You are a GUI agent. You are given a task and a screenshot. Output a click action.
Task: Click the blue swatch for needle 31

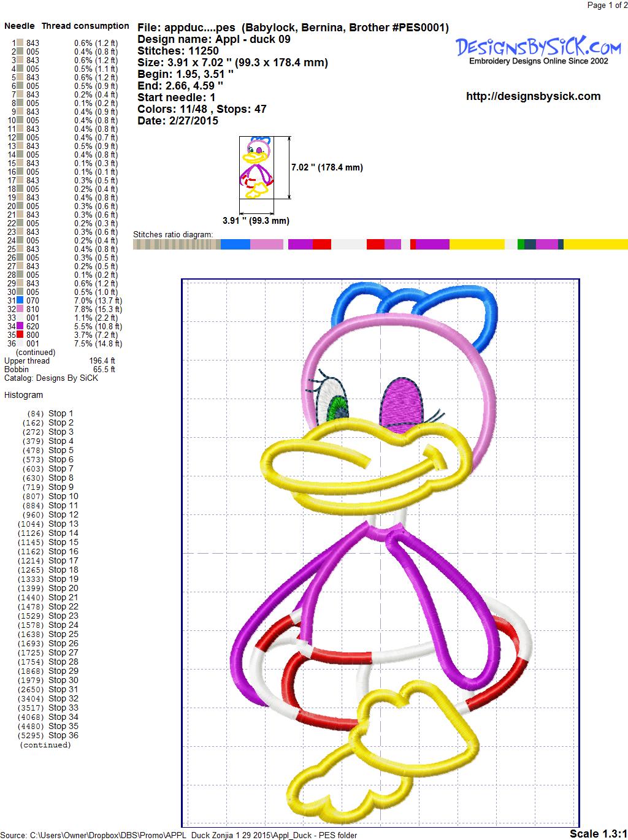pyautogui.click(x=20, y=300)
